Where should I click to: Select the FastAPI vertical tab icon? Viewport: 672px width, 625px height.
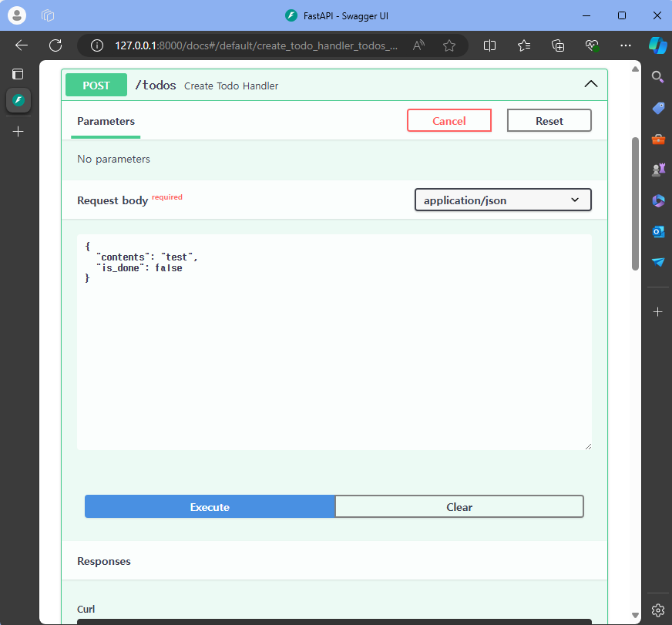[18, 100]
